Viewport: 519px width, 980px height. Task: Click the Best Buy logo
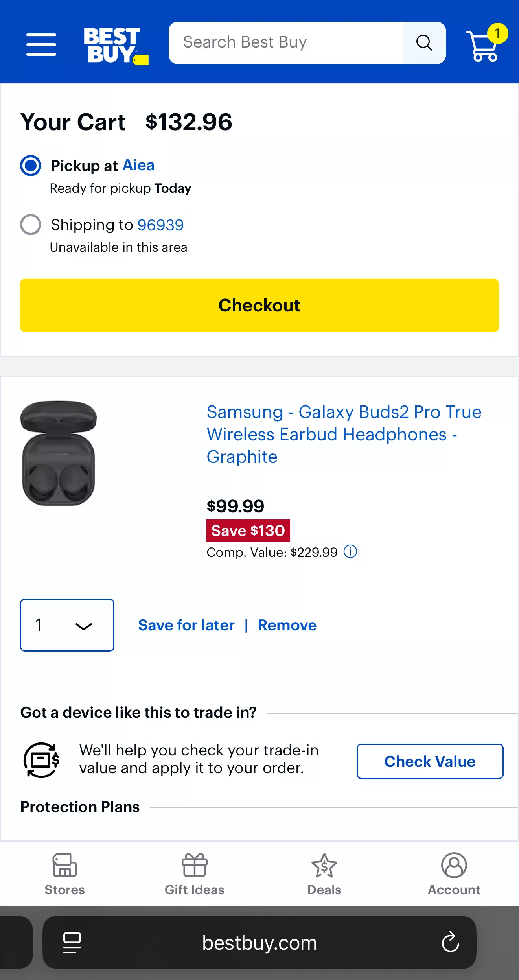pyautogui.click(x=115, y=43)
